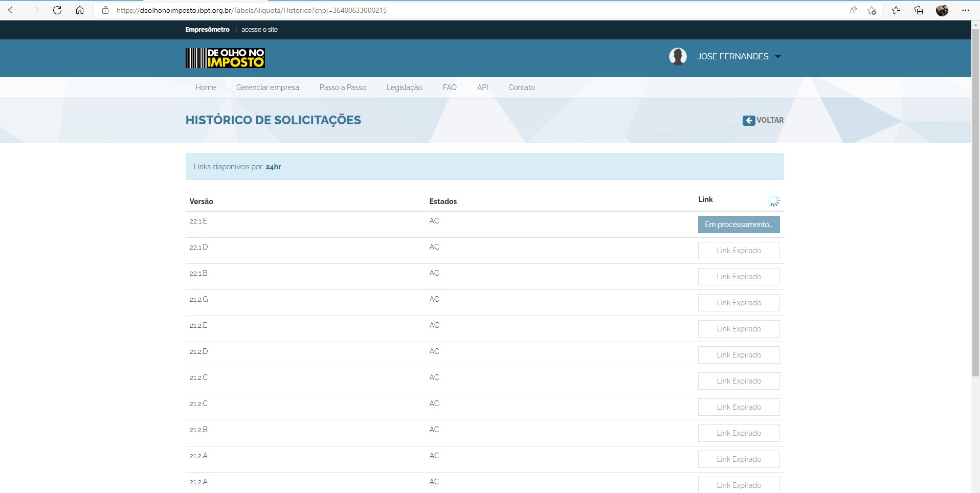Screen dimensions: 980x493
Task: Go to Passo a Passo page
Action: coord(343,87)
